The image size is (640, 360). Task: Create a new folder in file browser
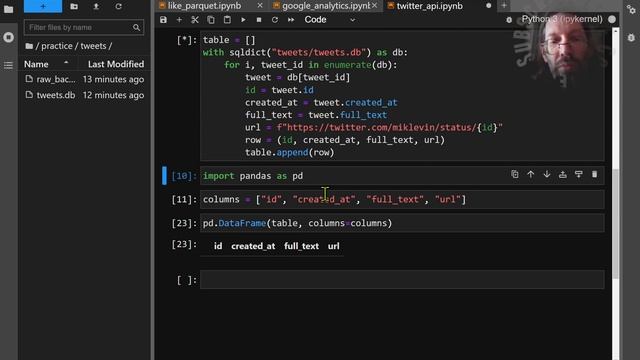(74, 7)
